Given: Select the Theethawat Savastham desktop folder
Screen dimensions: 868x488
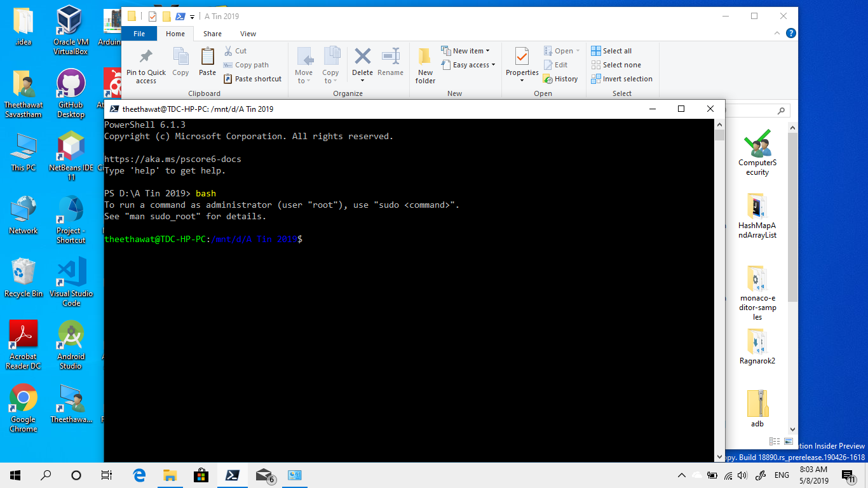Looking at the screenshot, I should pyautogui.click(x=23, y=93).
